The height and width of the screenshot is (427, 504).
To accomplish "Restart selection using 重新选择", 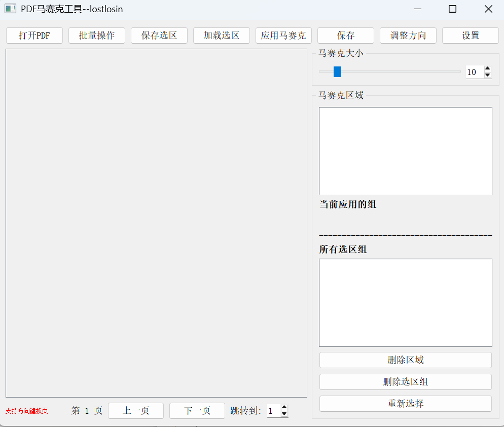I will 405,403.
